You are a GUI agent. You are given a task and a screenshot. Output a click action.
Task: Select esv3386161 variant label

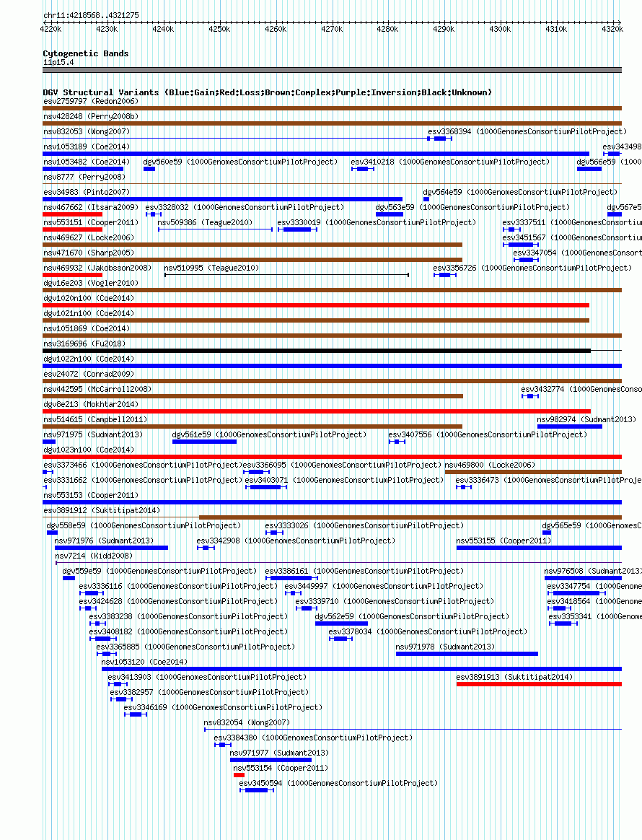364,571
